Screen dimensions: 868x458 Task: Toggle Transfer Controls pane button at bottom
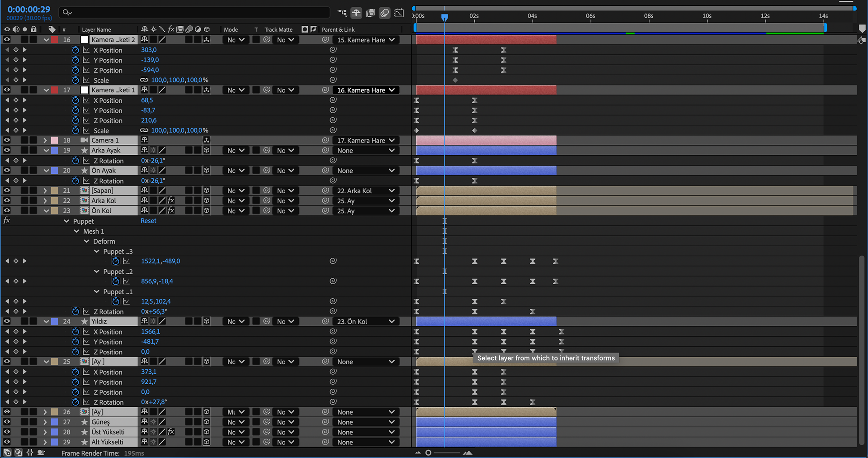19,452
